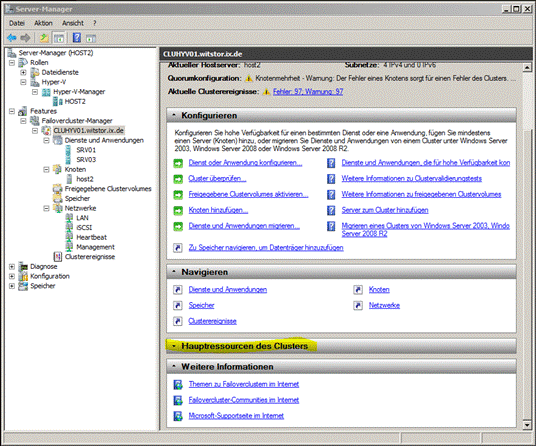This screenshot has width=536, height=446.
Task: Click the Forward arrow toolbar icon
Action: [25, 38]
